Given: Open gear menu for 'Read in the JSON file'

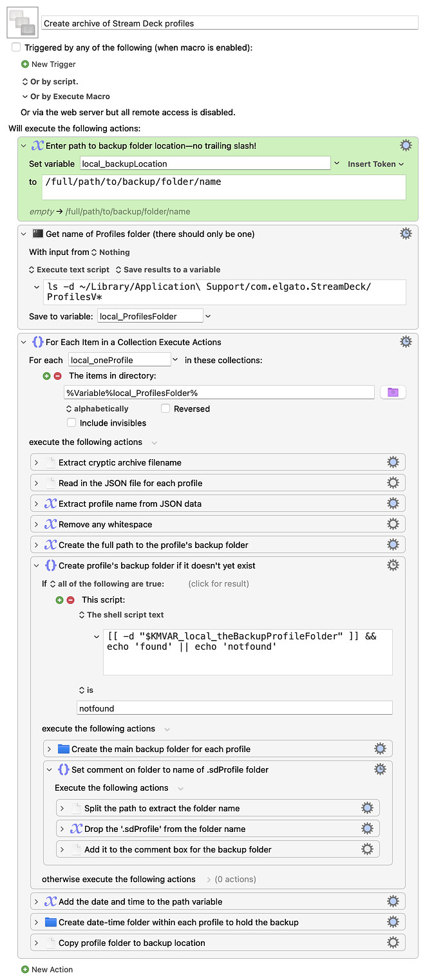Looking at the screenshot, I should pos(393,483).
